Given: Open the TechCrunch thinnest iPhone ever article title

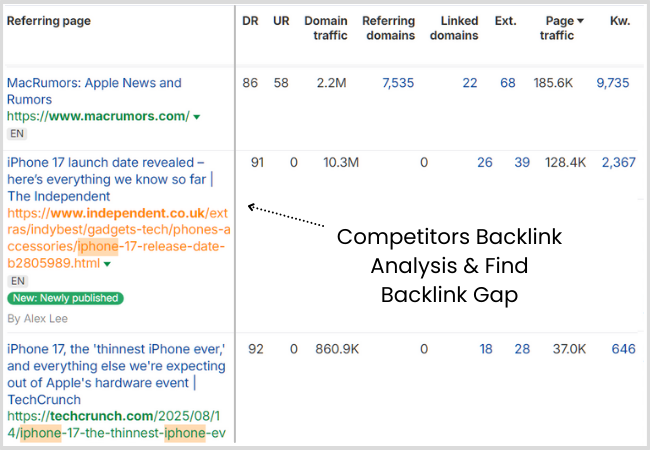Looking at the screenshot, I should pyautogui.click(x=116, y=374).
